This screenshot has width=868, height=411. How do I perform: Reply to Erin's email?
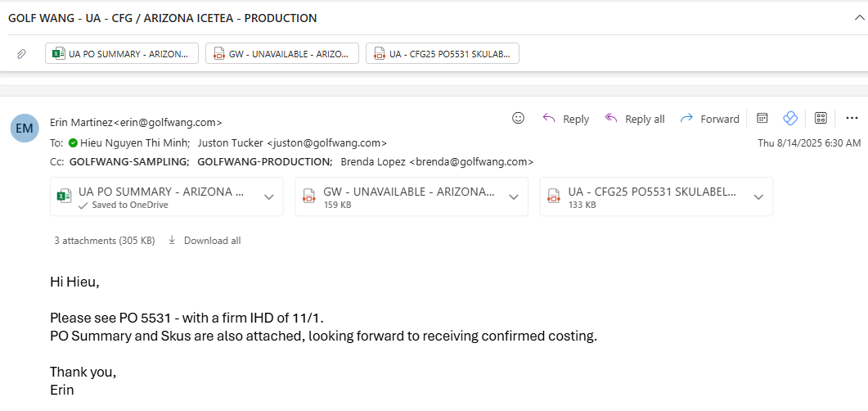[566, 119]
